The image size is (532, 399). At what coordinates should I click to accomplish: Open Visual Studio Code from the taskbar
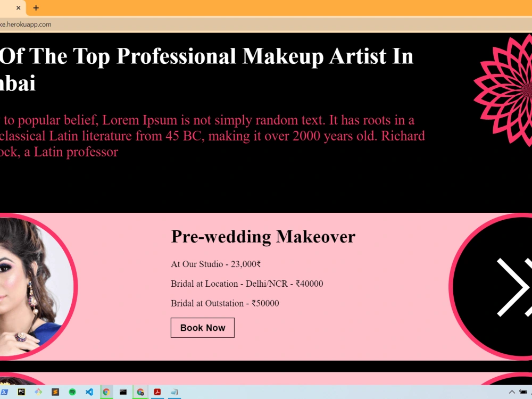(89, 392)
